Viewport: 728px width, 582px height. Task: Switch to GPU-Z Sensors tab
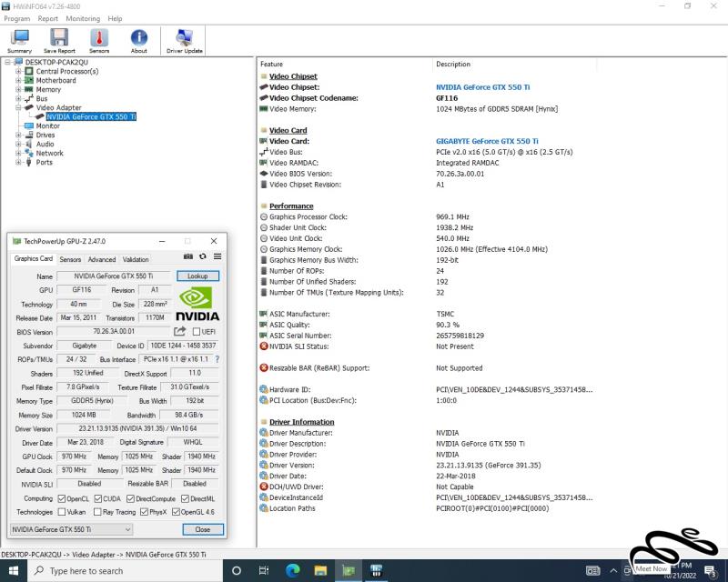pos(70,259)
